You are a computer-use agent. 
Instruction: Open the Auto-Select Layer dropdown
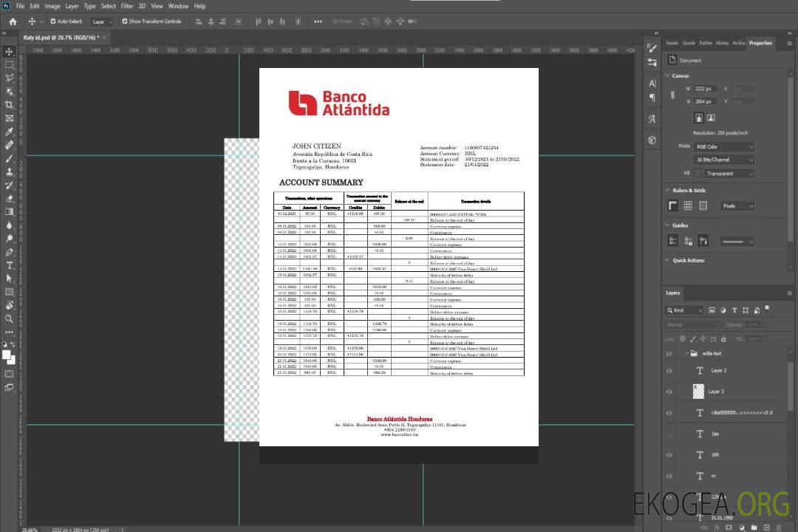click(x=102, y=21)
